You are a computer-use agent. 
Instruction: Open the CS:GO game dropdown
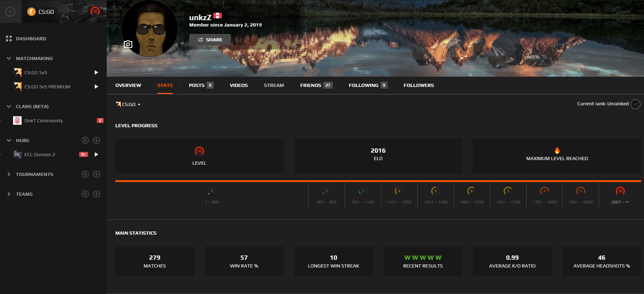128,104
